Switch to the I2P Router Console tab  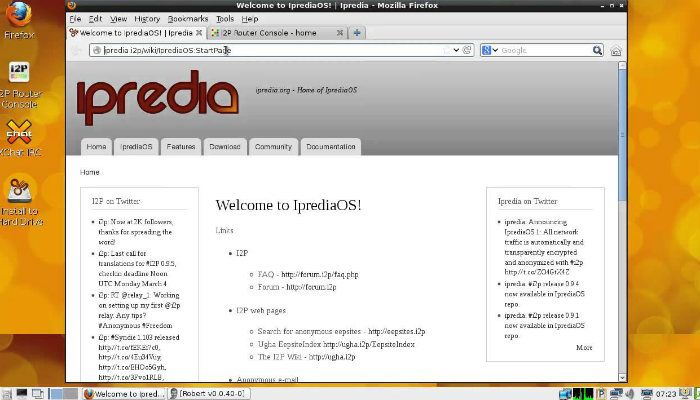coord(277,33)
